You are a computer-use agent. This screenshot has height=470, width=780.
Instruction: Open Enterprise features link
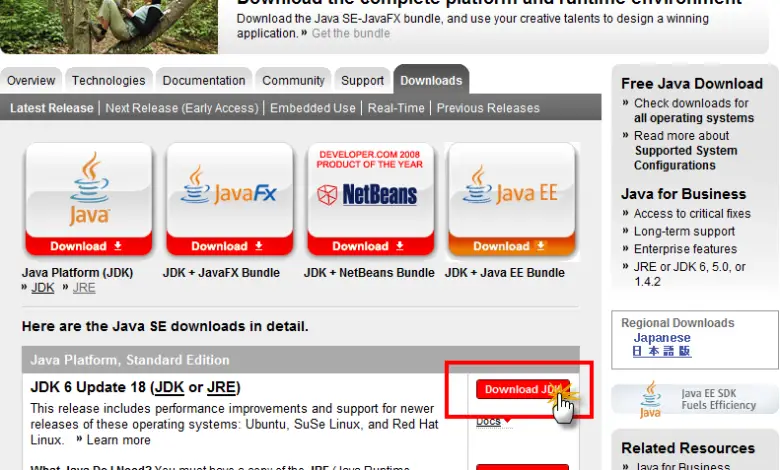point(685,249)
